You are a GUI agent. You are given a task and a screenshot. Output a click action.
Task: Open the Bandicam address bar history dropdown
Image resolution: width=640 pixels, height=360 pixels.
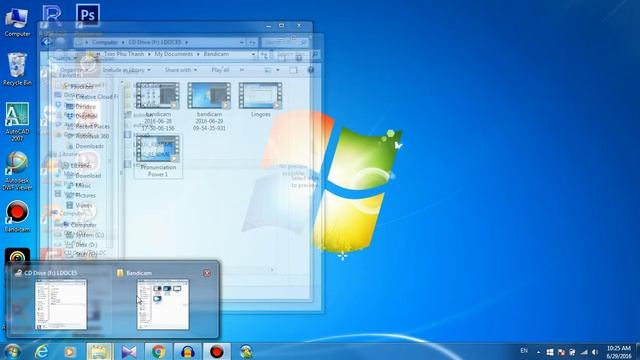(253, 54)
